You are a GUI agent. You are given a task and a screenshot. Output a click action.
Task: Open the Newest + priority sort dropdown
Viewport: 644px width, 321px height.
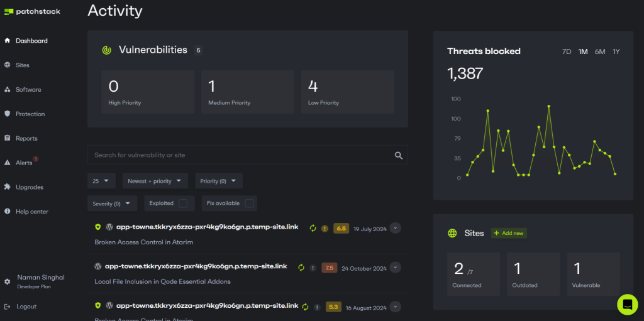pyautogui.click(x=155, y=181)
